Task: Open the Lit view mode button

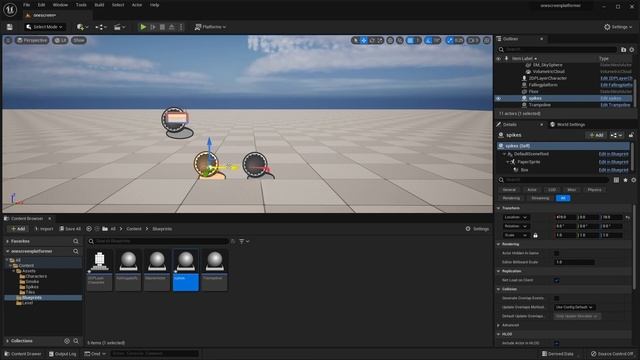Action: (x=60, y=40)
